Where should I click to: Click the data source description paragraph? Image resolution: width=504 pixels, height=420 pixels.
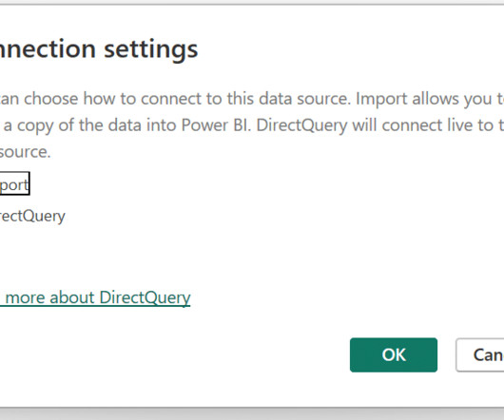(252, 124)
